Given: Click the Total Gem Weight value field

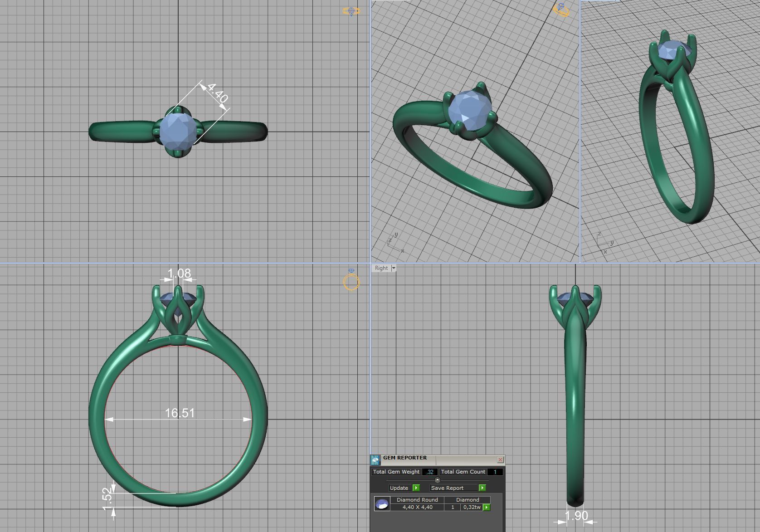Looking at the screenshot, I should click(430, 472).
